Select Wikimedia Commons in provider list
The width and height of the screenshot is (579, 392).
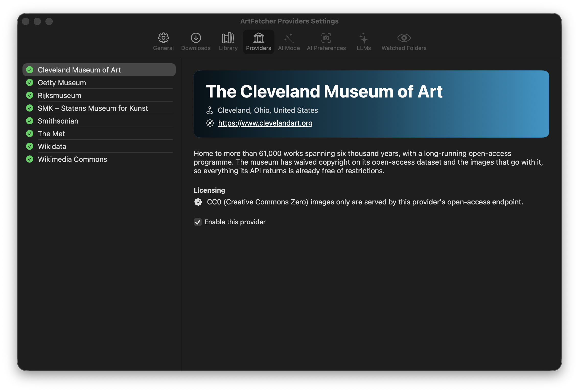coord(99,159)
